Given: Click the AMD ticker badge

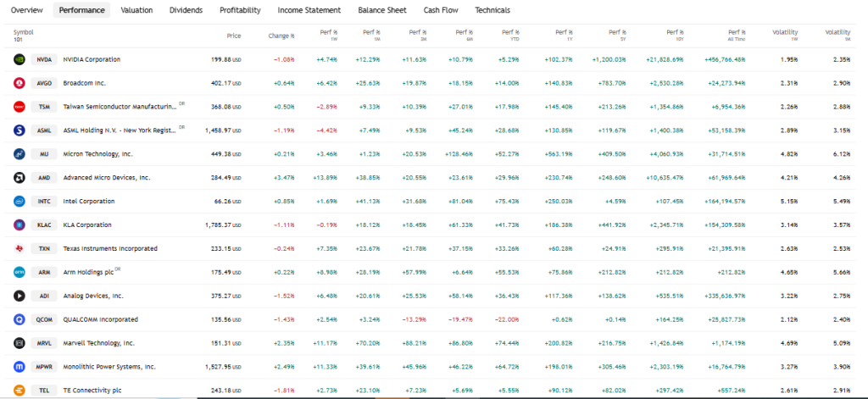Looking at the screenshot, I should click(44, 178).
